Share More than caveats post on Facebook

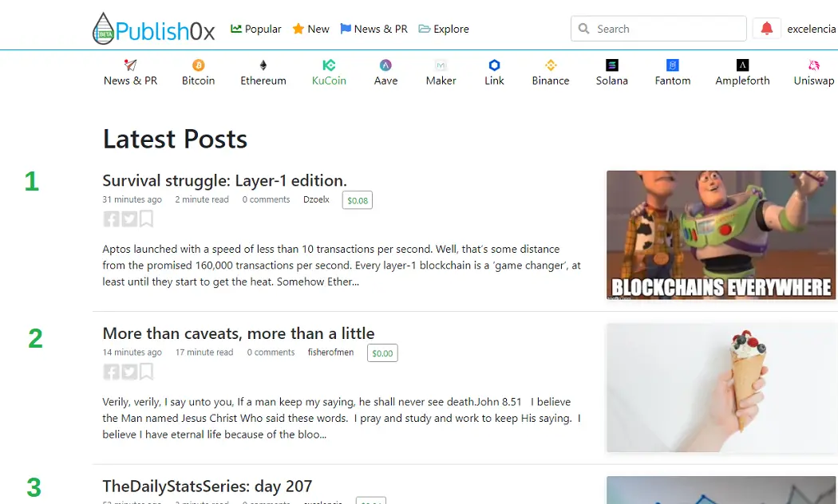click(x=111, y=372)
